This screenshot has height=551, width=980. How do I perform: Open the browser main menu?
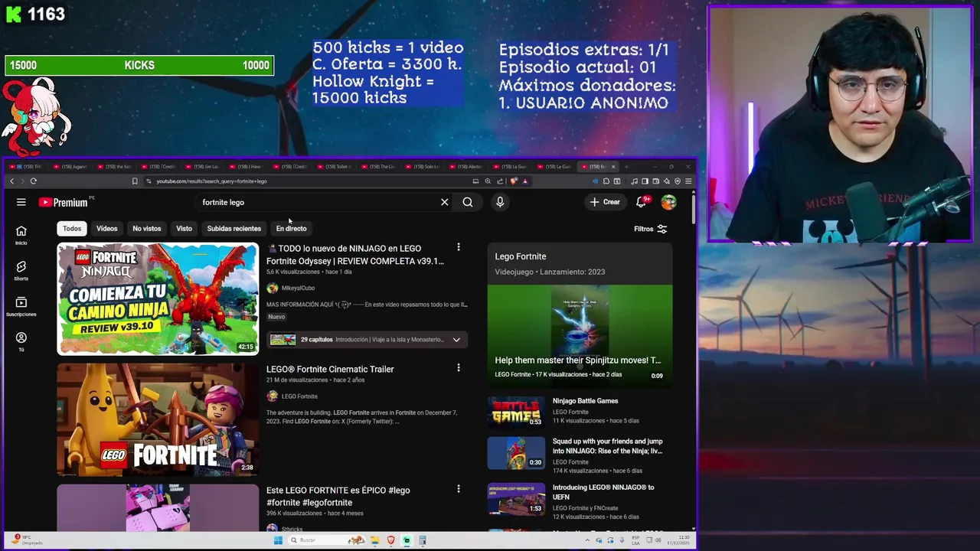[688, 181]
